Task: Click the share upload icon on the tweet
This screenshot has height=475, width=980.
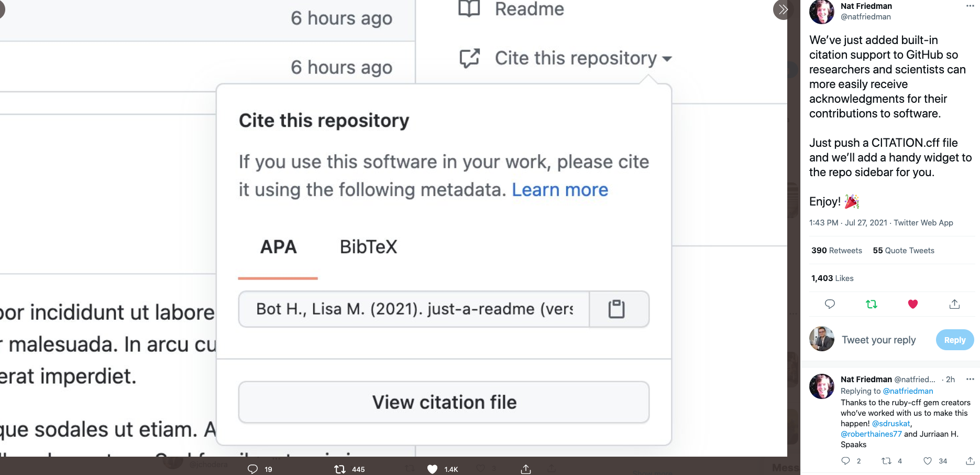Action: [954, 304]
